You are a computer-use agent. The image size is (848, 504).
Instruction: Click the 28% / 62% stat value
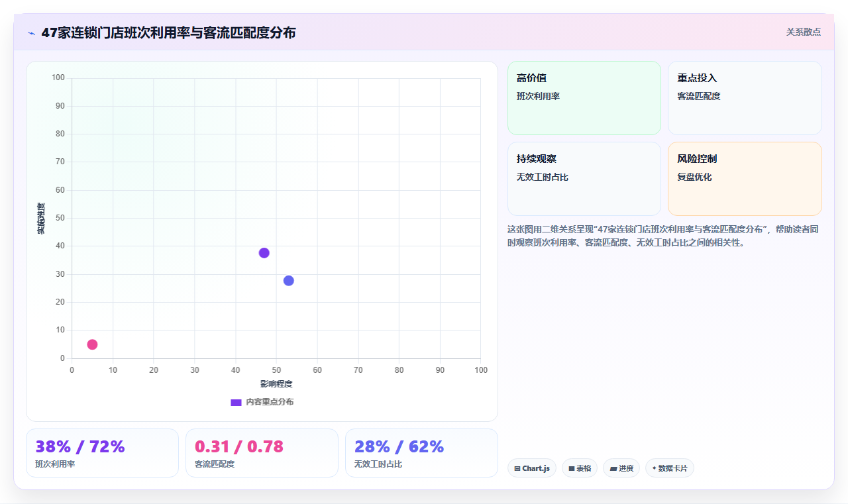399,447
